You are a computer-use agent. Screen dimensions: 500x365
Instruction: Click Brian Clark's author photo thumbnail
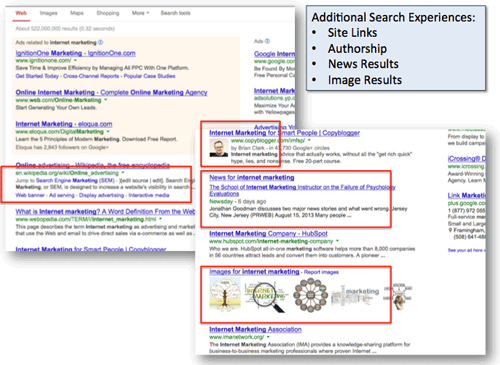coord(219,148)
